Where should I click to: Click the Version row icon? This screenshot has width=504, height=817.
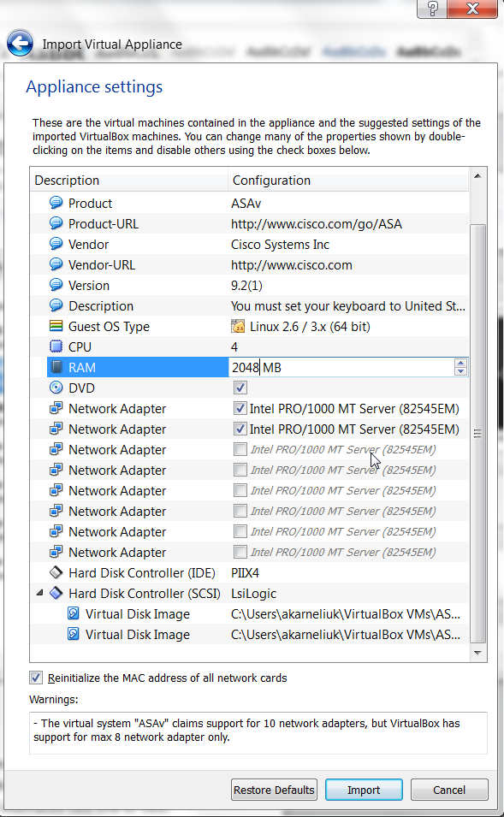pyautogui.click(x=56, y=285)
